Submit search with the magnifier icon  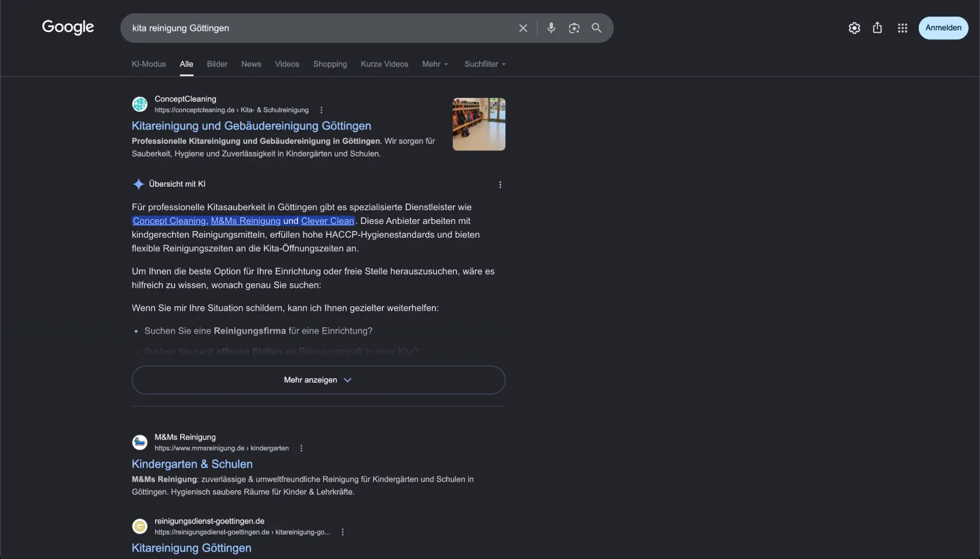pyautogui.click(x=597, y=28)
